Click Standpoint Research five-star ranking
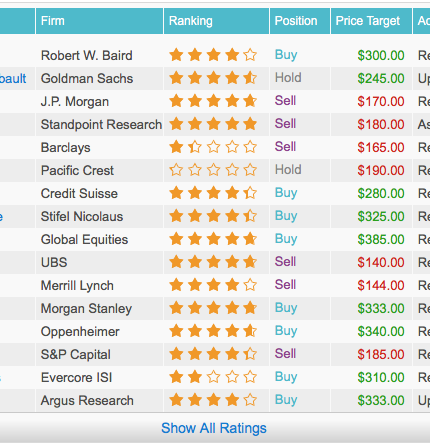The width and height of the screenshot is (430, 445). (x=213, y=124)
